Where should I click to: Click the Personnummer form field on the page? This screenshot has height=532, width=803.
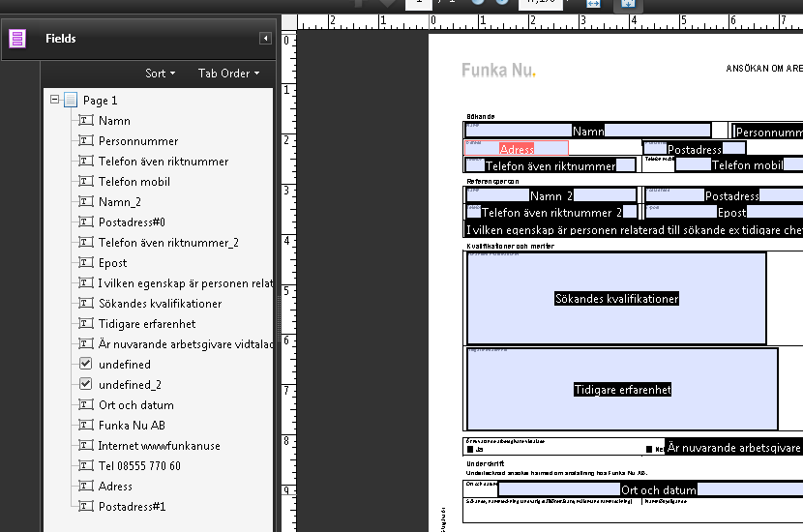pos(766,132)
